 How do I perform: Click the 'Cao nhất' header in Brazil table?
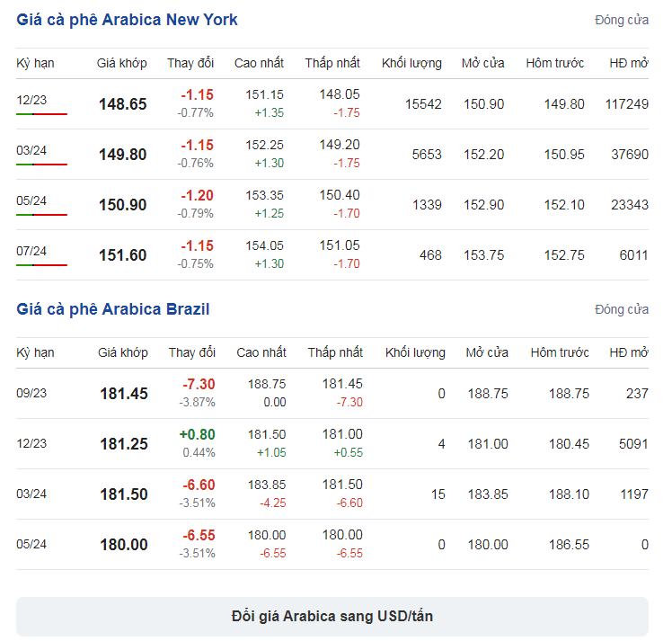click(x=261, y=352)
